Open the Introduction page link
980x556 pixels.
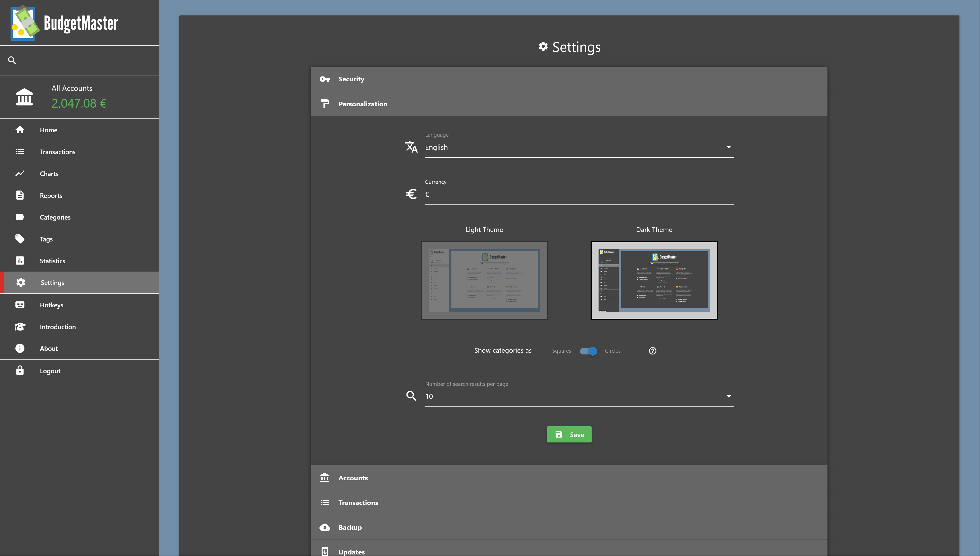79,326
